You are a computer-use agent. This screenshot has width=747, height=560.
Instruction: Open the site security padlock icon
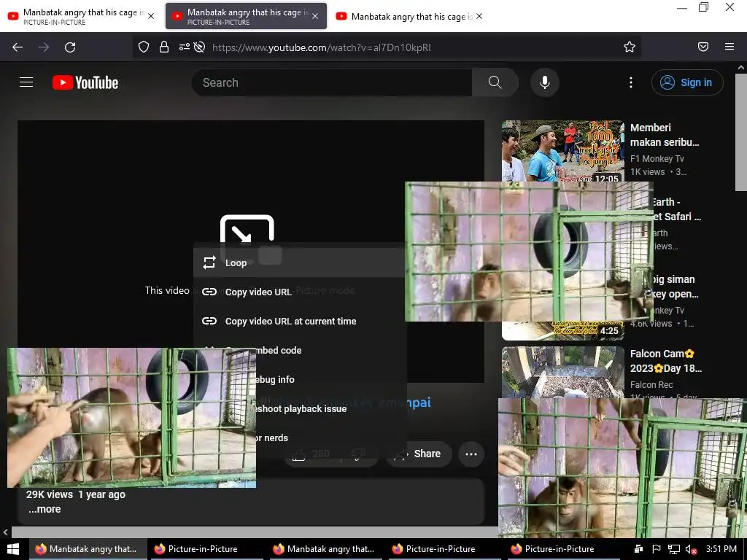pyautogui.click(x=164, y=47)
